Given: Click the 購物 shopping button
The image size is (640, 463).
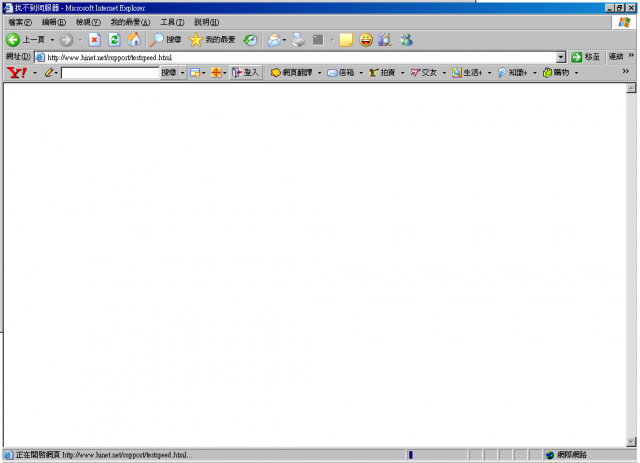Looking at the screenshot, I should point(556,73).
